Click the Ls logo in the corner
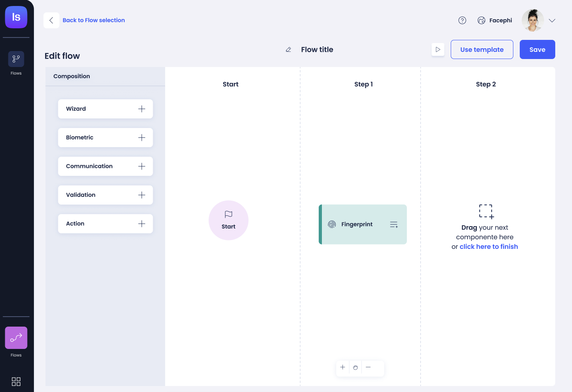The image size is (572, 392). [16, 17]
